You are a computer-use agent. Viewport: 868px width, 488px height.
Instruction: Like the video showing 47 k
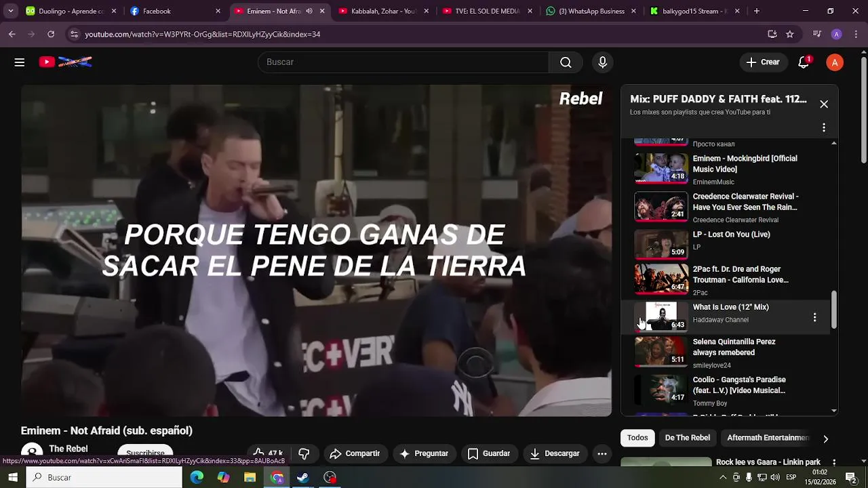tap(267, 453)
